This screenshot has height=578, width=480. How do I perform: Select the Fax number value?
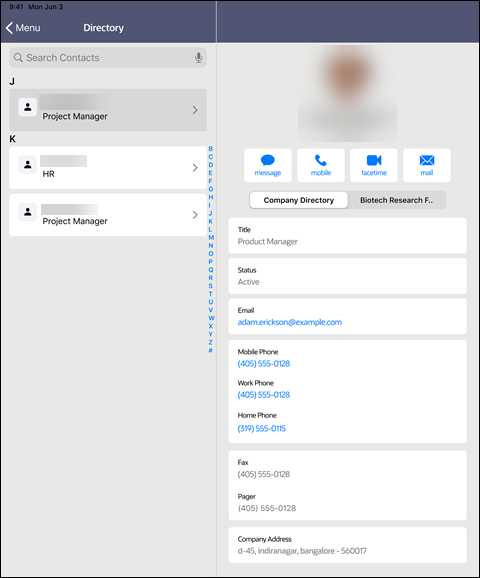point(264,474)
